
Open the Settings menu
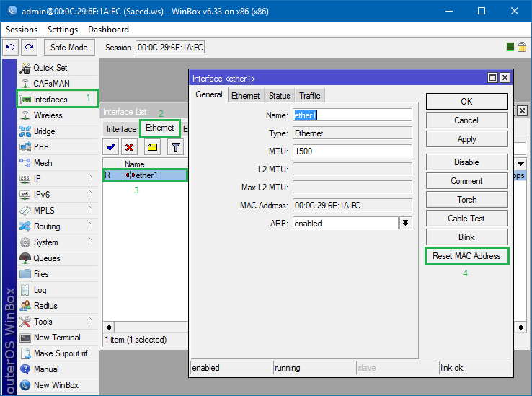tap(63, 30)
